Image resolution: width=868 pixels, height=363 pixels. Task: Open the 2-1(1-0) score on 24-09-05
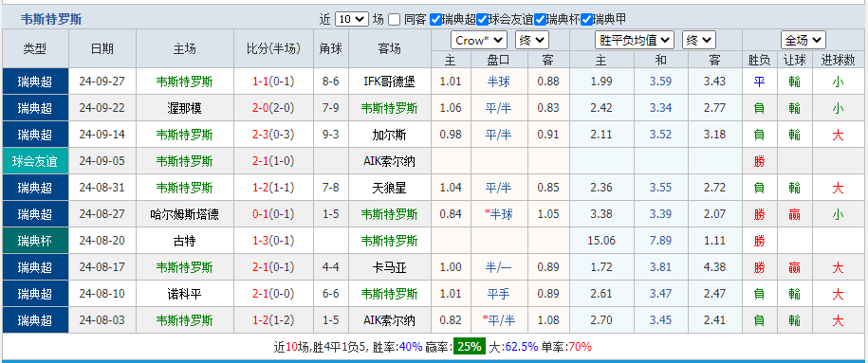(273, 161)
